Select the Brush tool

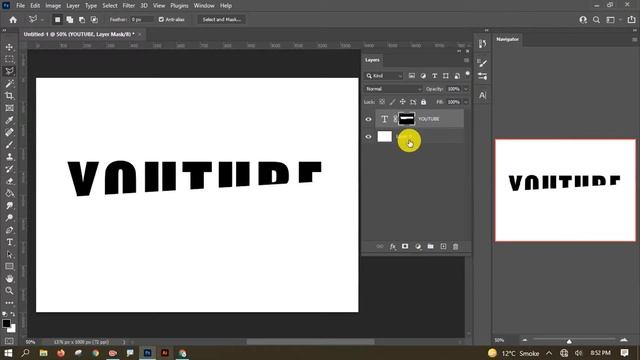[x=9, y=144]
